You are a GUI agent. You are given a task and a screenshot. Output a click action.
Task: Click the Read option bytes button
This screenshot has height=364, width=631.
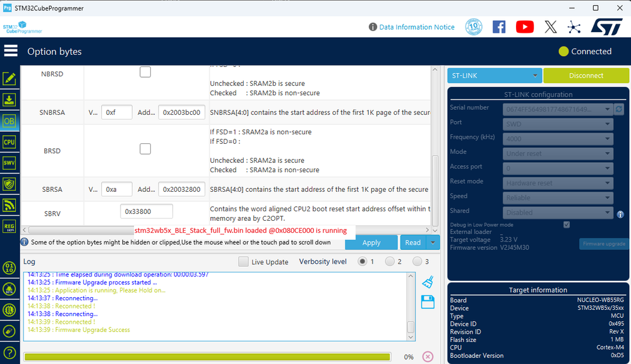tap(413, 242)
